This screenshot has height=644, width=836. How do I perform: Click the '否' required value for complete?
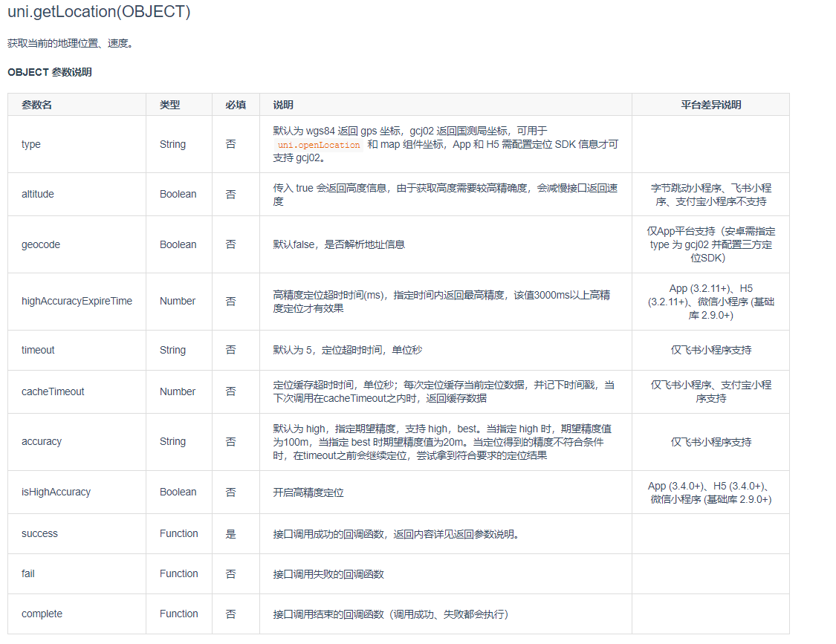[230, 614]
